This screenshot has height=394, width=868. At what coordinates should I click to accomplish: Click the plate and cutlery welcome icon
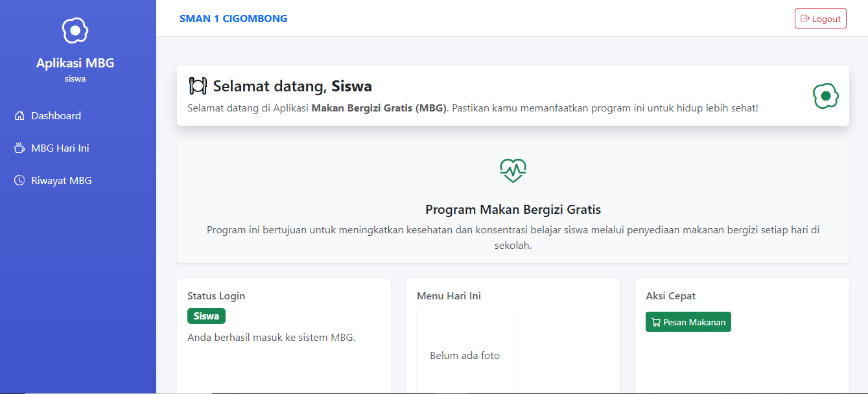click(198, 86)
